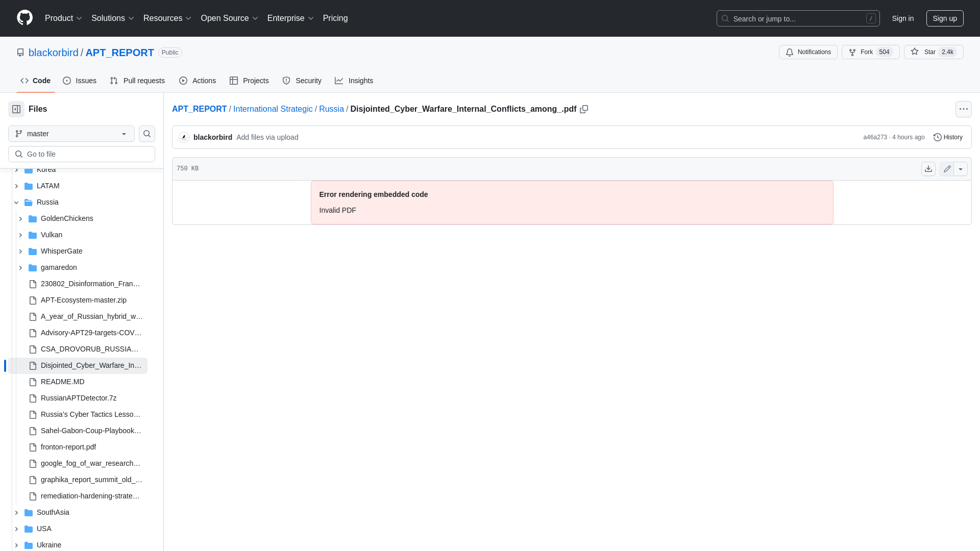Open APT_REPORT repository title link
Screen dimensions: 980x551
pyautogui.click(x=119, y=53)
